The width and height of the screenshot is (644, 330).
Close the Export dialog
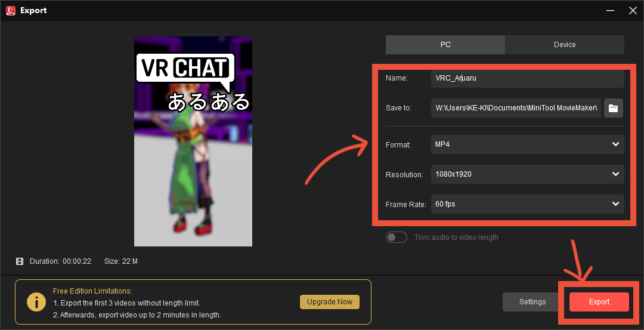[x=633, y=10]
